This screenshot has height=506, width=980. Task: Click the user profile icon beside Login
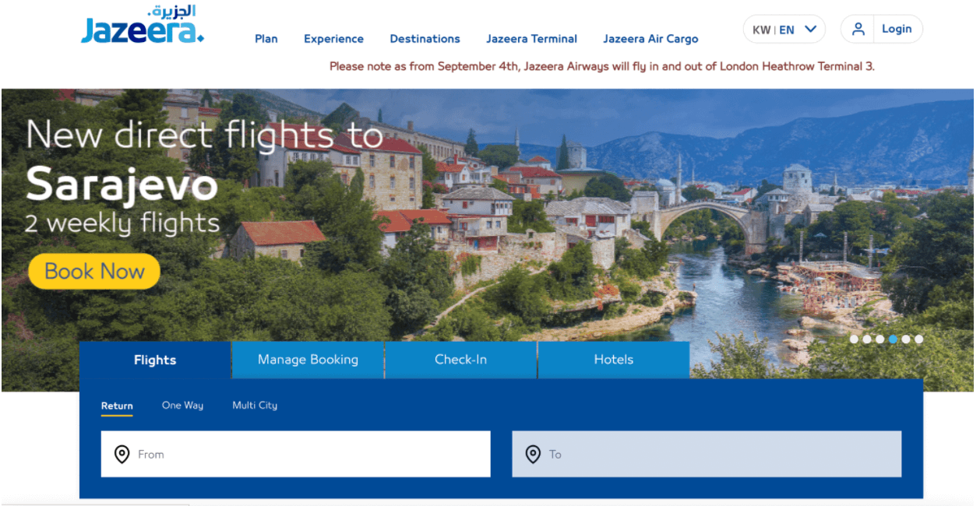pyautogui.click(x=858, y=29)
